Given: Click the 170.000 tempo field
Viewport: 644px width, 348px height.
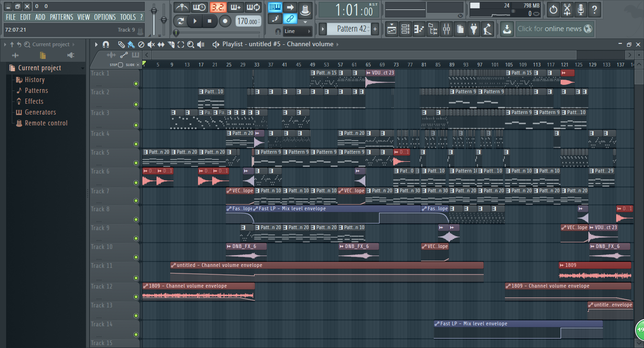Looking at the screenshot, I should pos(248,21).
